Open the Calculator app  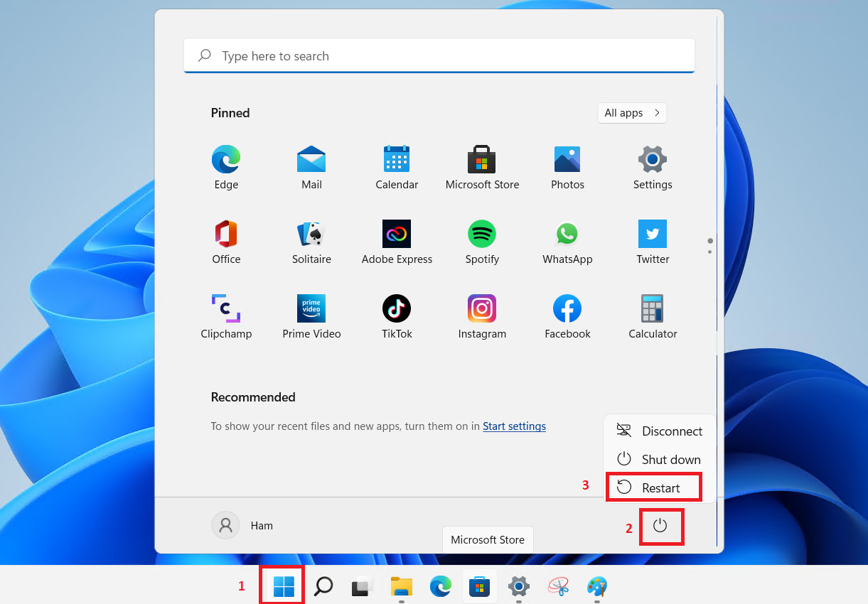pyautogui.click(x=653, y=317)
